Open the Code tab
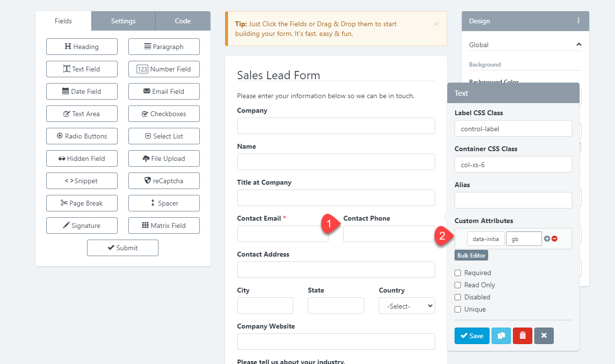 (x=183, y=21)
